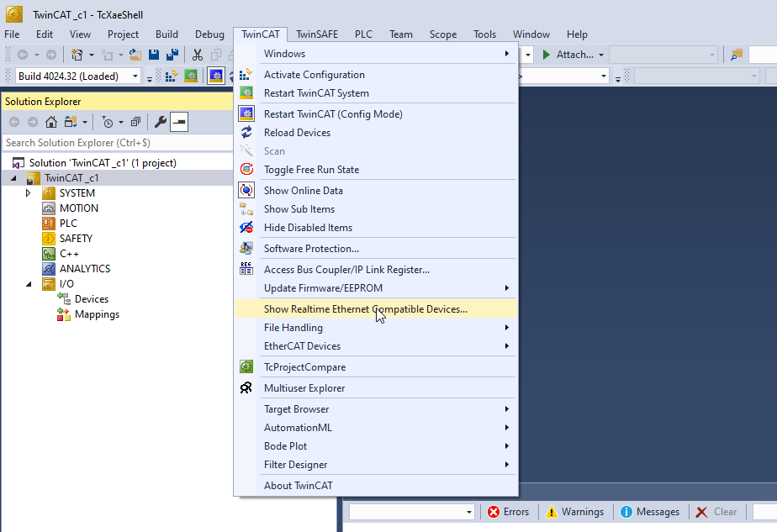Toggle the Errors filter button

509,512
